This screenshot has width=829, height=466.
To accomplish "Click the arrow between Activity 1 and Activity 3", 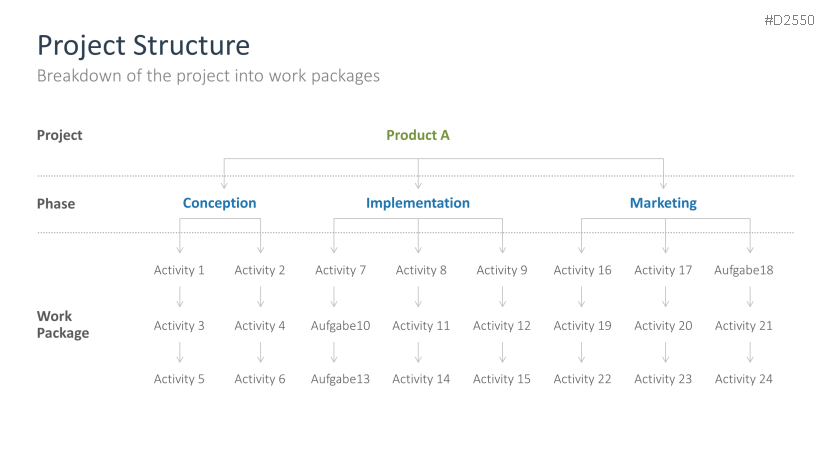I will click(x=180, y=297).
